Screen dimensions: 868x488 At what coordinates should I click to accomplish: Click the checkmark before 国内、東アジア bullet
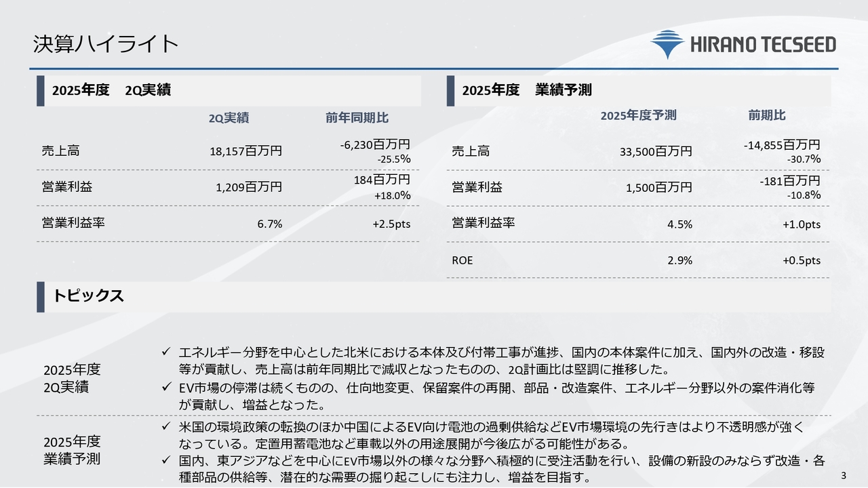click(x=165, y=461)
